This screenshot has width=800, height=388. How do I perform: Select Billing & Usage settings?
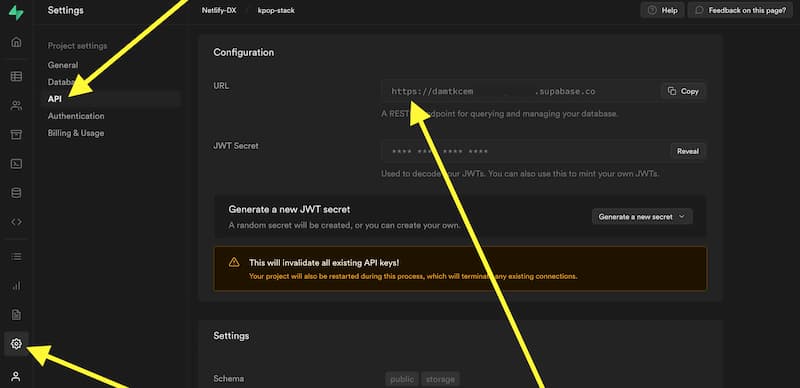76,133
